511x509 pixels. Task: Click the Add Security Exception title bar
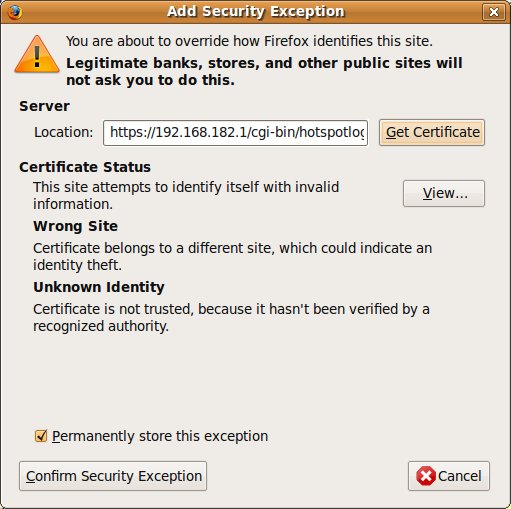pos(255,12)
